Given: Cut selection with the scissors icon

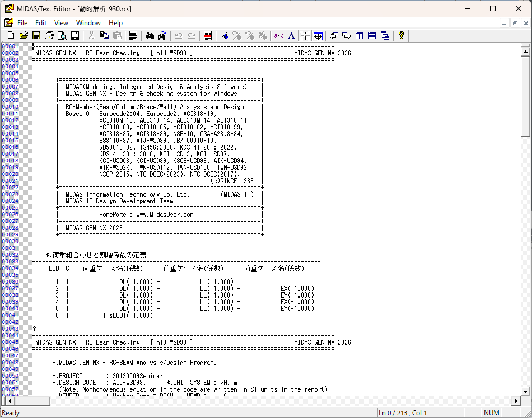Looking at the screenshot, I should point(91,36).
